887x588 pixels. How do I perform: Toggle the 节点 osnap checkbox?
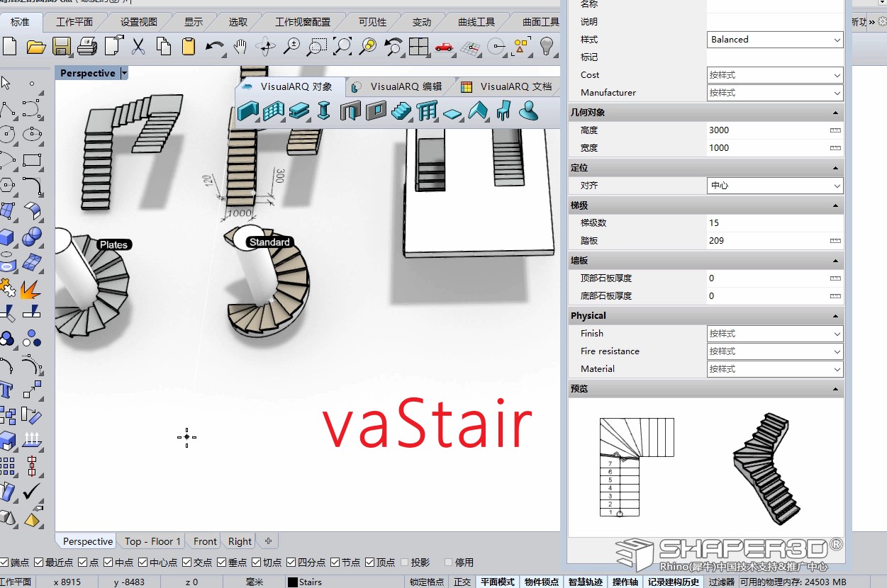click(x=335, y=562)
